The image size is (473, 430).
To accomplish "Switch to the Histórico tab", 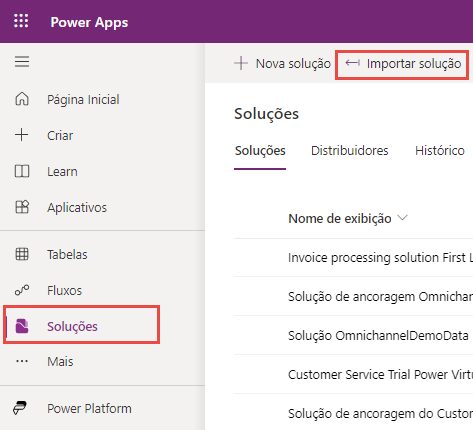I will click(x=440, y=150).
